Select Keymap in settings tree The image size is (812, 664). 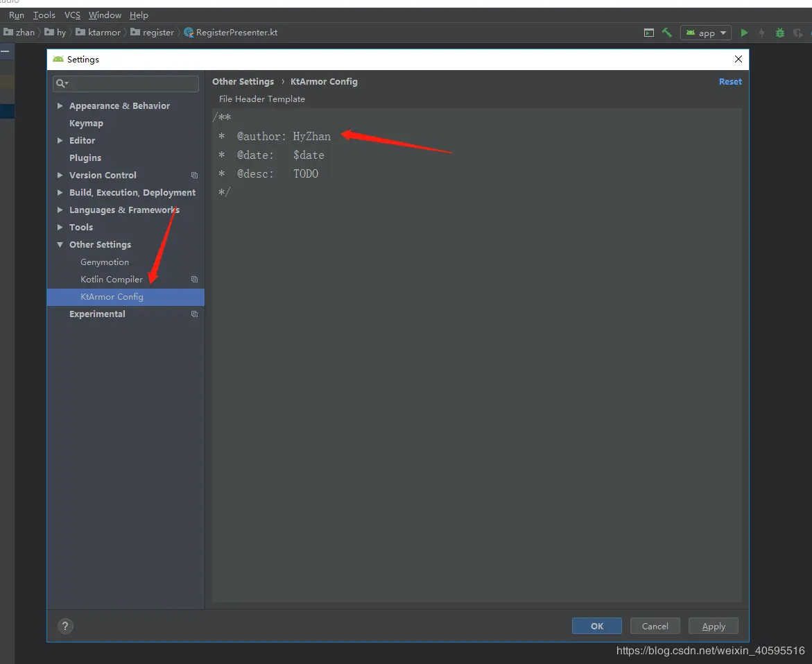pos(86,124)
